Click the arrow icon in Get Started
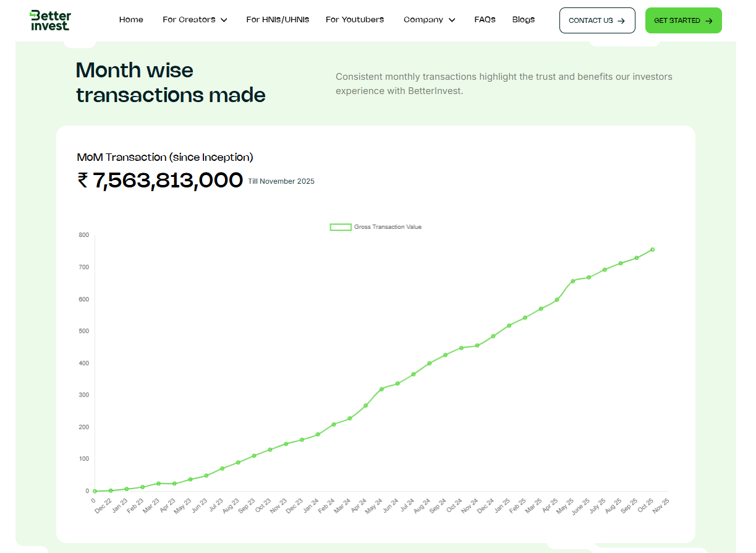This screenshot has height=553, width=756. click(708, 20)
